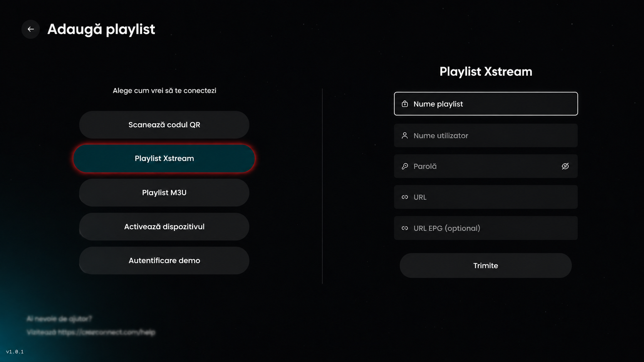Screen dimensions: 644x362
Task: Focus the URL EPG (optional) field
Action: (486, 228)
